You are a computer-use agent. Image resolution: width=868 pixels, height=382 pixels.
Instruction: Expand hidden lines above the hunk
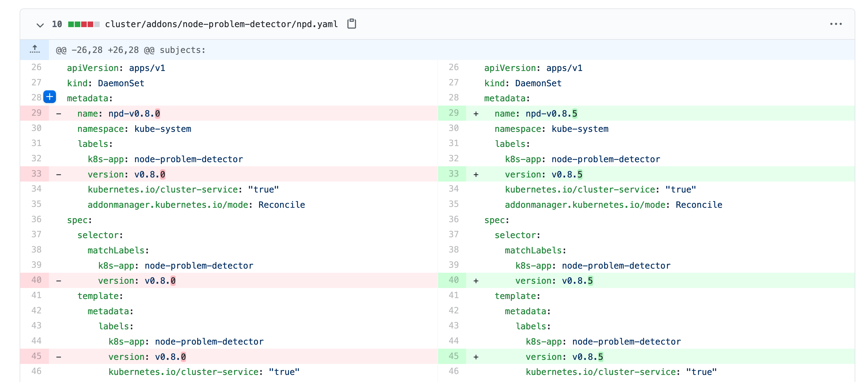point(34,49)
